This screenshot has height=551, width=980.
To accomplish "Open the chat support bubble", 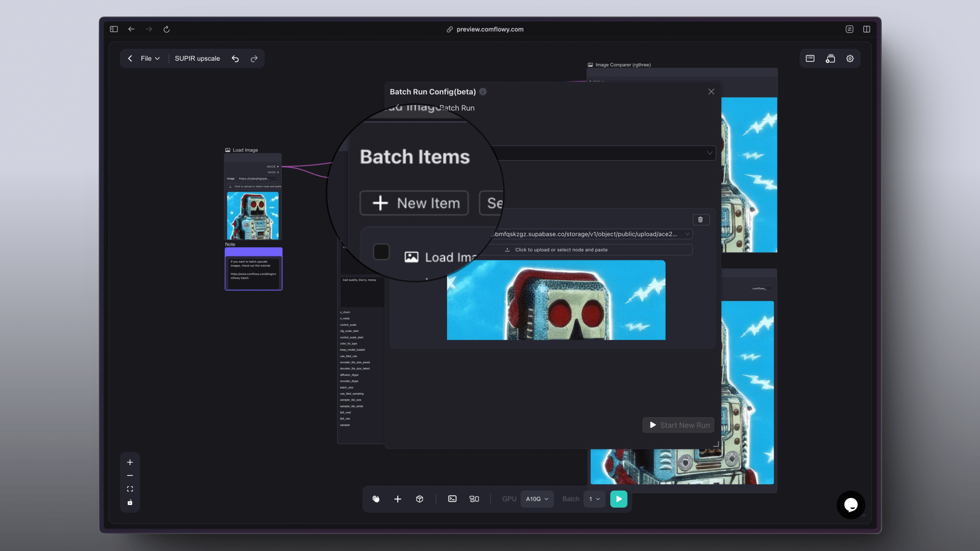I will coord(851,505).
